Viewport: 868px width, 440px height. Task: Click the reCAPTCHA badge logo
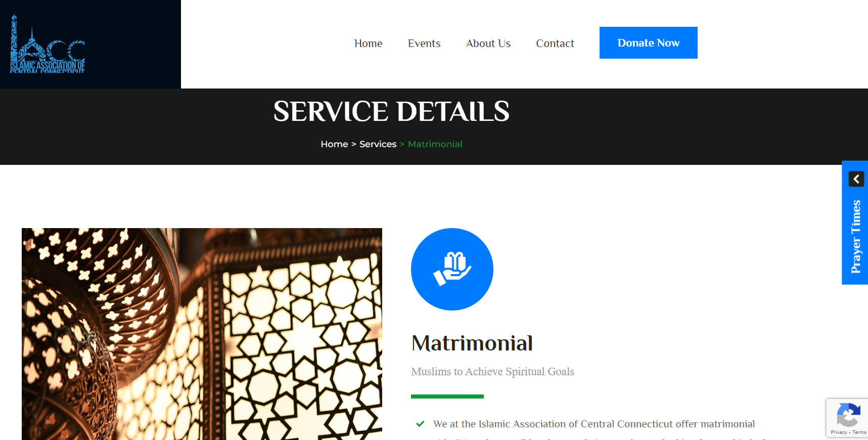(848, 415)
